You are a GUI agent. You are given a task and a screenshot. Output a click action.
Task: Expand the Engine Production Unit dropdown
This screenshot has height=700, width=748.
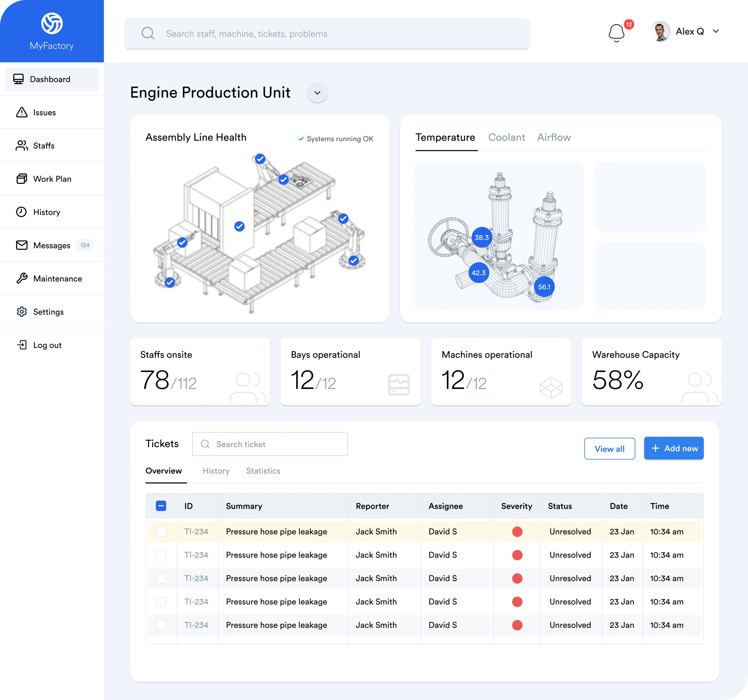coord(317,93)
